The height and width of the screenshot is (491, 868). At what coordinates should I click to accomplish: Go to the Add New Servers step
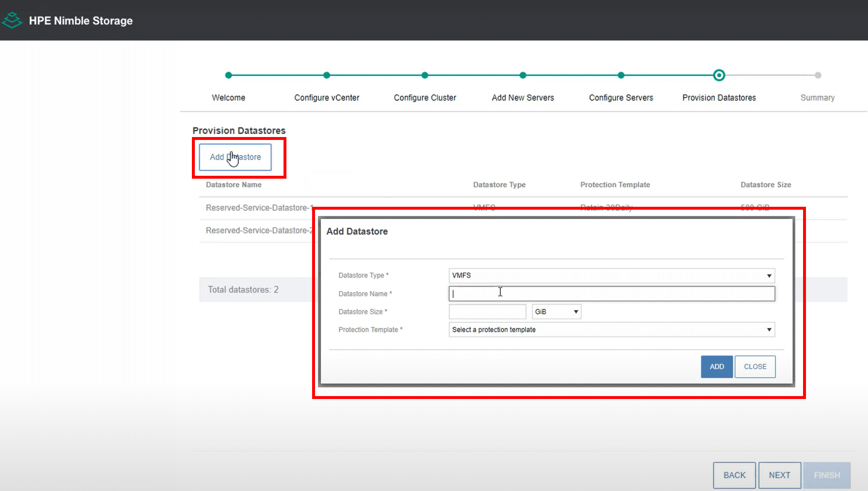pyautogui.click(x=523, y=98)
